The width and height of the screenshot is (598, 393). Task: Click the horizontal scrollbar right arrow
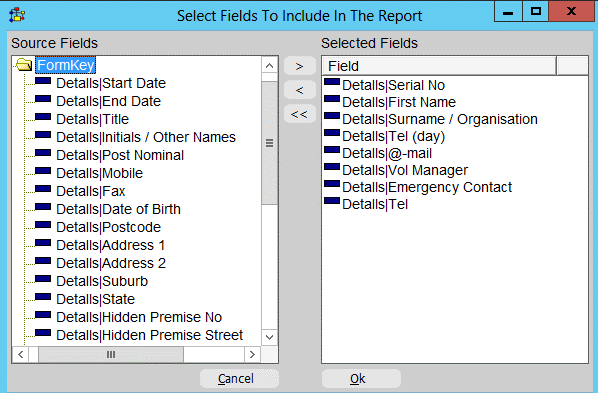[252, 354]
